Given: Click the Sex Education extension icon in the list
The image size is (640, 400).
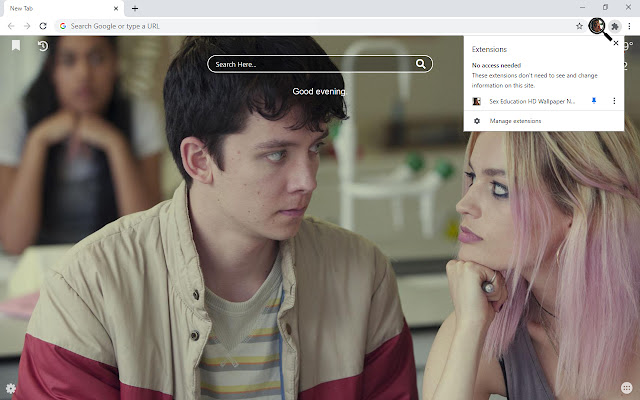Looking at the screenshot, I should (476, 101).
